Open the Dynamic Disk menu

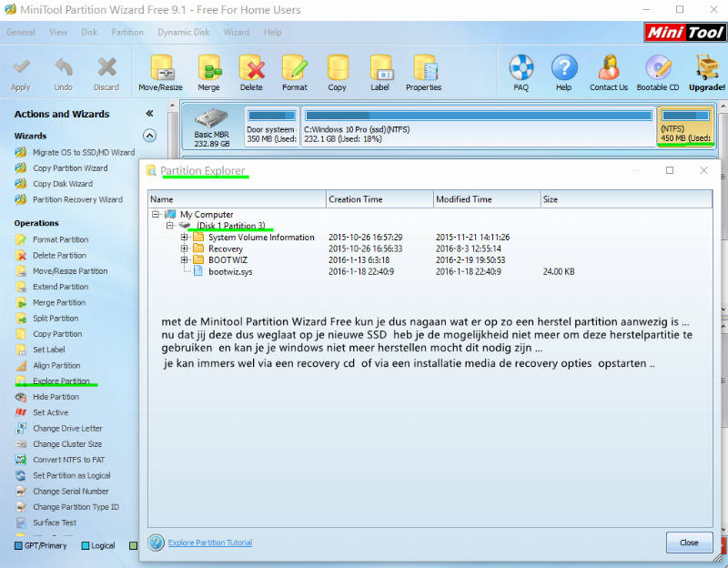click(184, 32)
